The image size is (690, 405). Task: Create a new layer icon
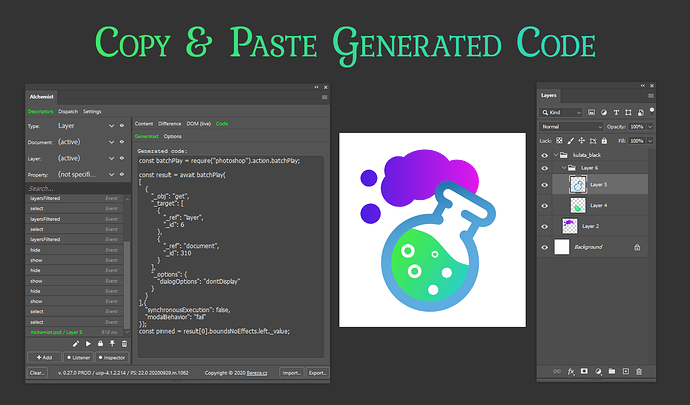pyautogui.click(x=626, y=372)
